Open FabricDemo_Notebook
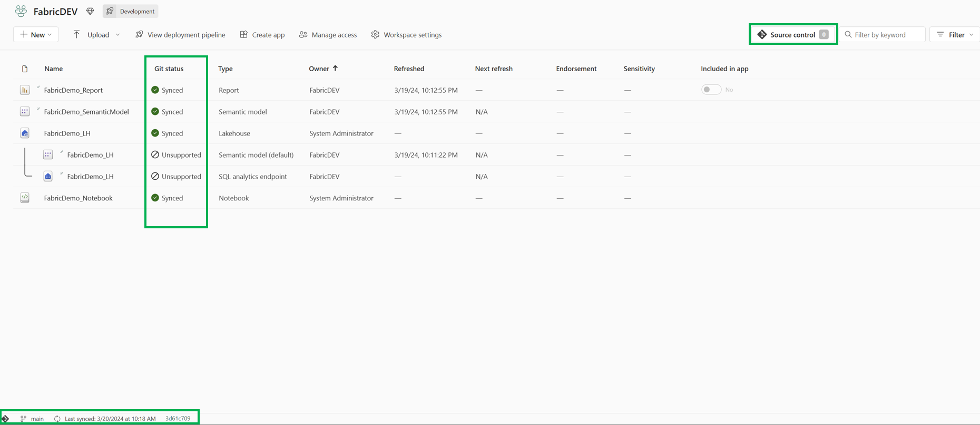Image resolution: width=980 pixels, height=425 pixels. click(x=78, y=198)
